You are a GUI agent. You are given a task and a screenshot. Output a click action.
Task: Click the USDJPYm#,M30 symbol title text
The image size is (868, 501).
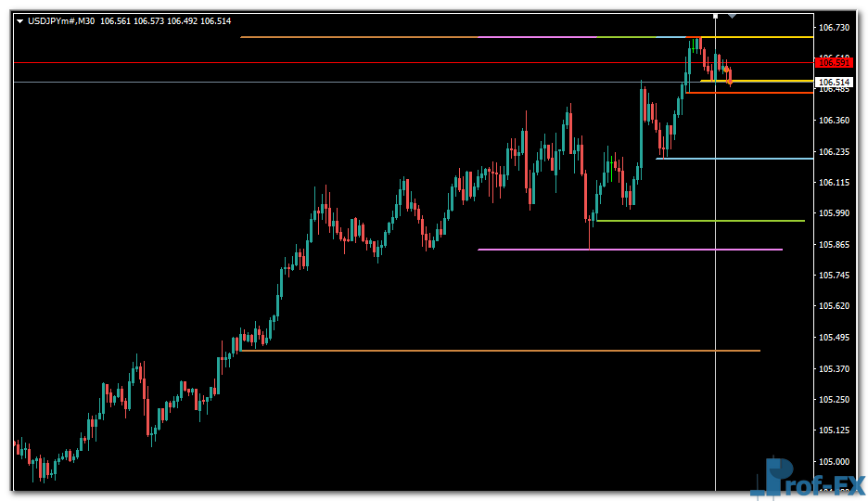tap(61, 20)
